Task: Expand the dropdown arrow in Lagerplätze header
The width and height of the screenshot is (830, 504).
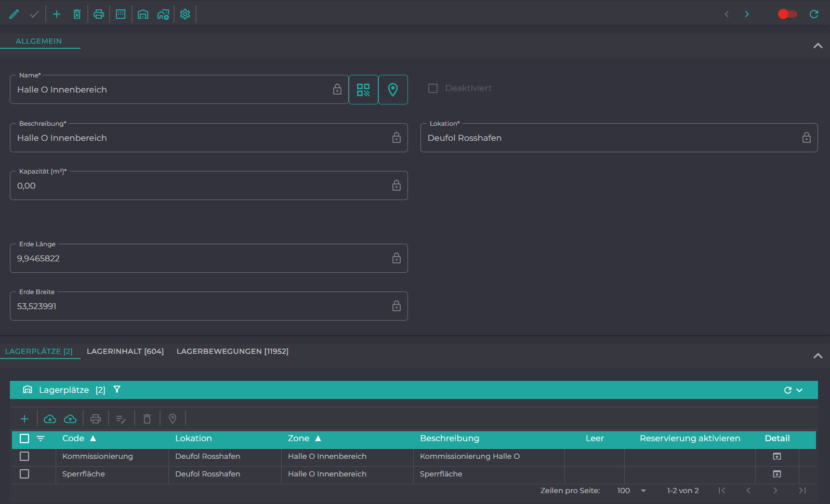Action: point(799,390)
